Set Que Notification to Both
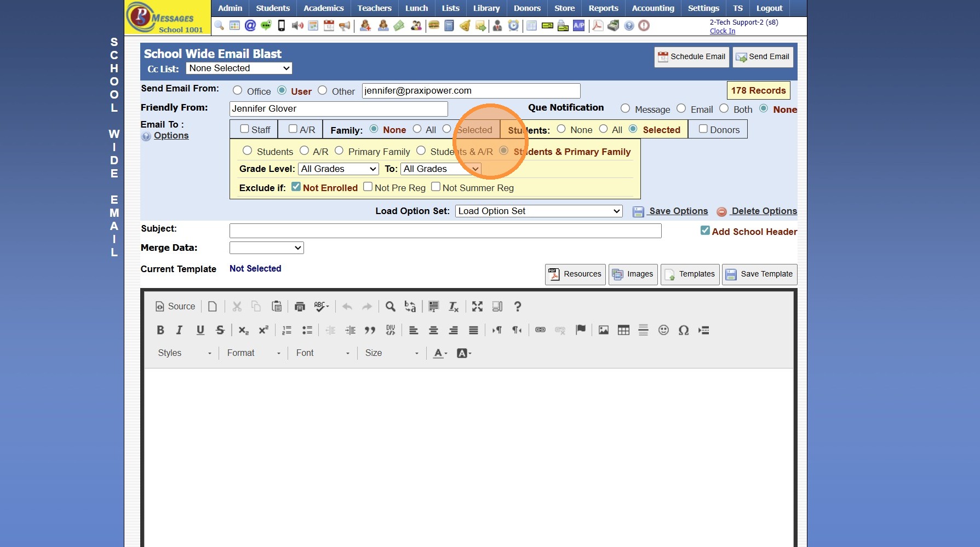 pos(724,108)
